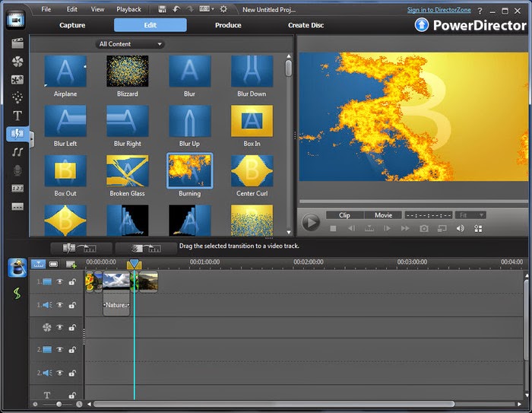Click the upgrade arrow icon beside PowerDirector

(422, 25)
